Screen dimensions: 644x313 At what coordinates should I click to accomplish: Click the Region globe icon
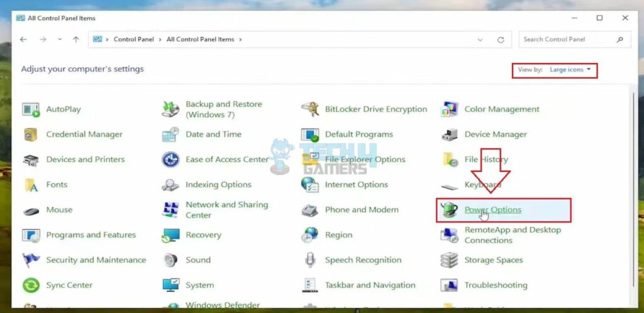pos(310,235)
